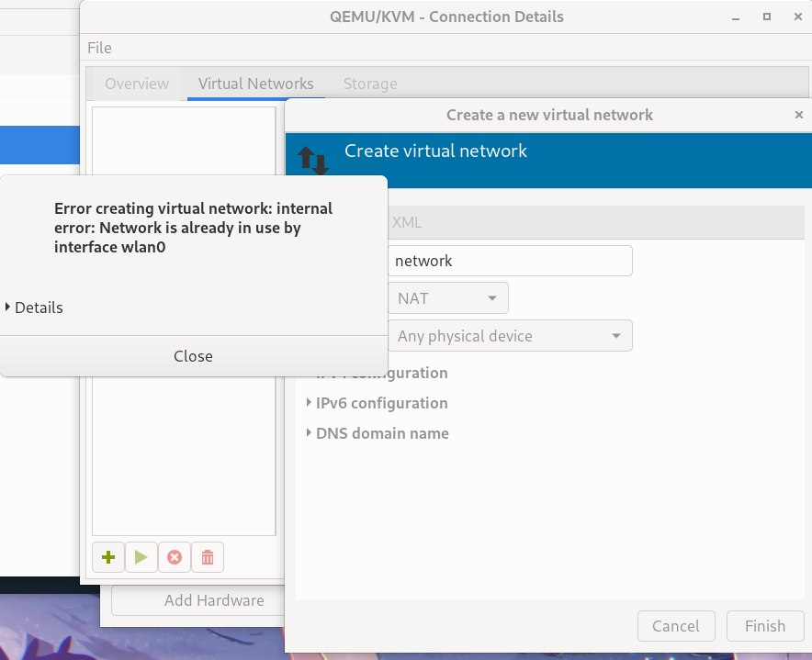Add a new virtual network with plus icon
Viewport: 812px width, 660px height.
click(x=108, y=557)
